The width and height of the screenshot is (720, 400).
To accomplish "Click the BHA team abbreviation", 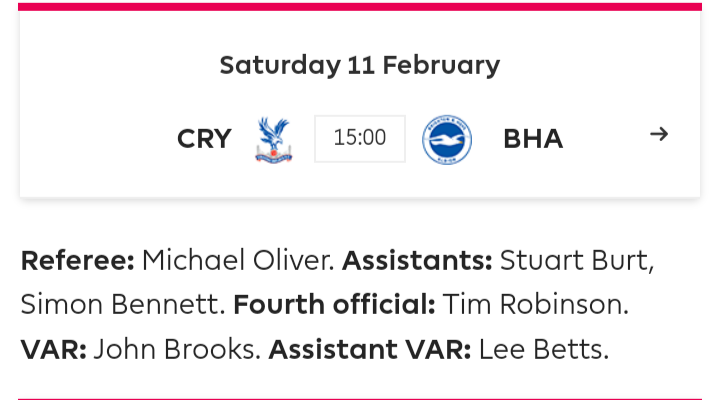I will pyautogui.click(x=533, y=139).
